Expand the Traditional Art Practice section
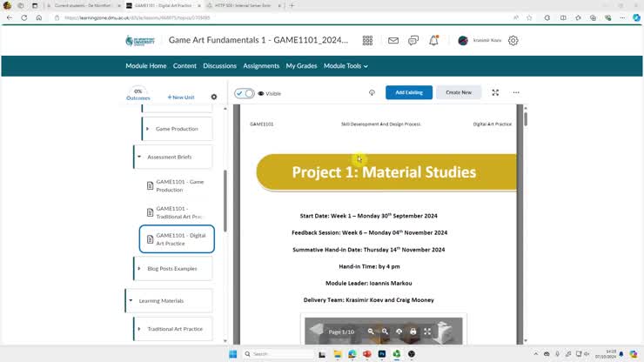 (x=139, y=329)
